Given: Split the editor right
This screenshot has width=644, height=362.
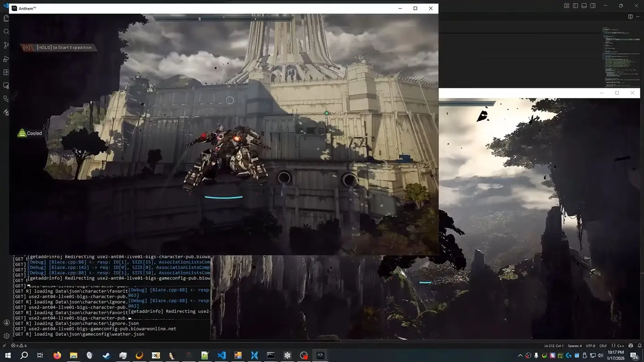Looking at the screenshot, I should [x=631, y=17].
